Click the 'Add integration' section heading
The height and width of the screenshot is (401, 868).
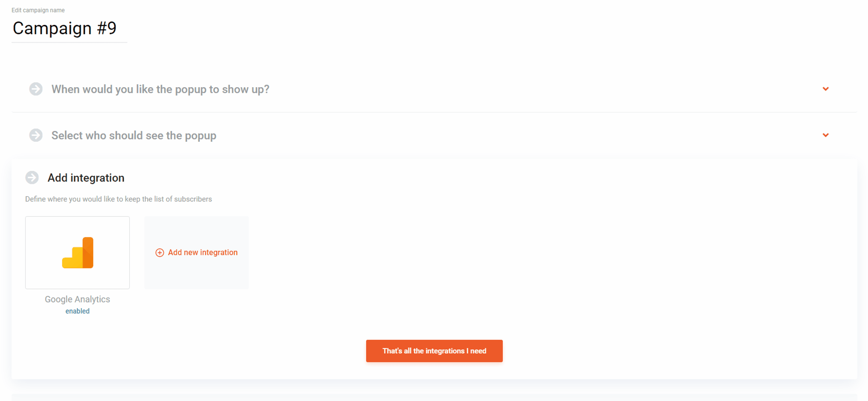pos(86,178)
